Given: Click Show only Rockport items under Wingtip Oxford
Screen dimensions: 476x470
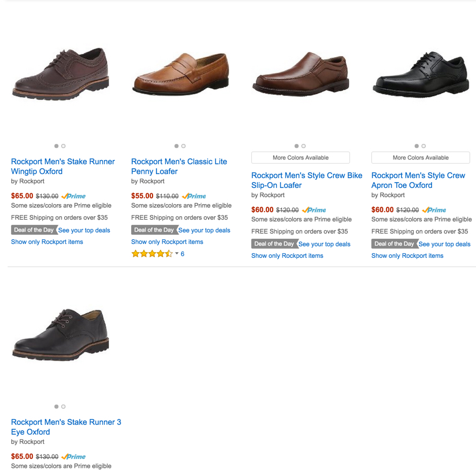Looking at the screenshot, I should pos(47,242).
